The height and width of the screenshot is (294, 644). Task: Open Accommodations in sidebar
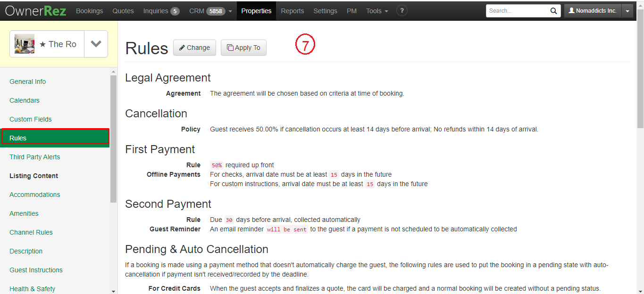click(35, 195)
